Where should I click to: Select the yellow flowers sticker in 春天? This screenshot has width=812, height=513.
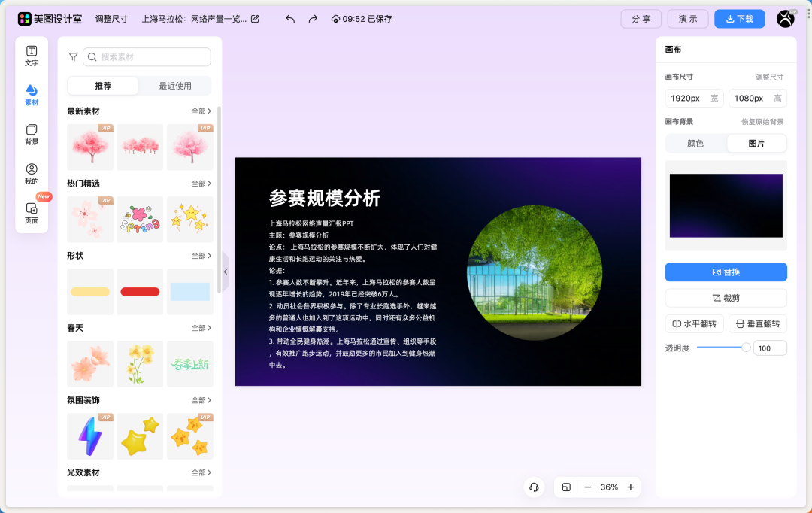tap(140, 364)
